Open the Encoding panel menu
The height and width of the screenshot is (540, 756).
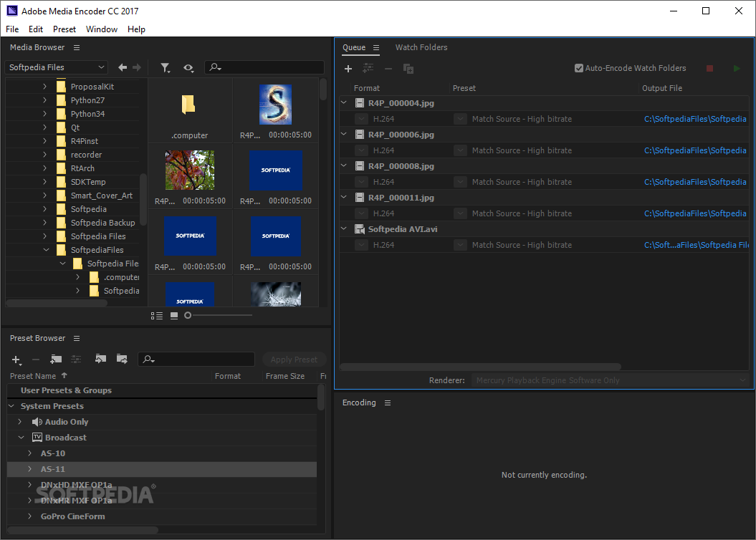[x=388, y=402]
